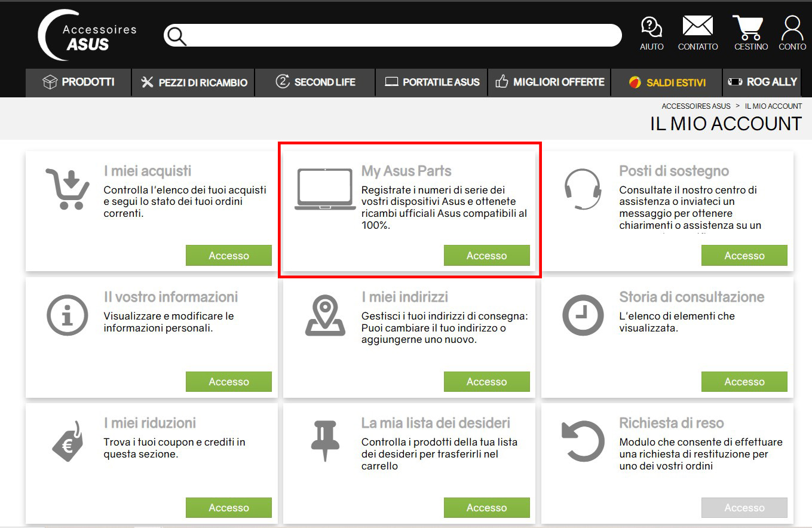Click the cart icon beside I miei acquisti
Screen dimensions: 812x528
(x=68, y=189)
